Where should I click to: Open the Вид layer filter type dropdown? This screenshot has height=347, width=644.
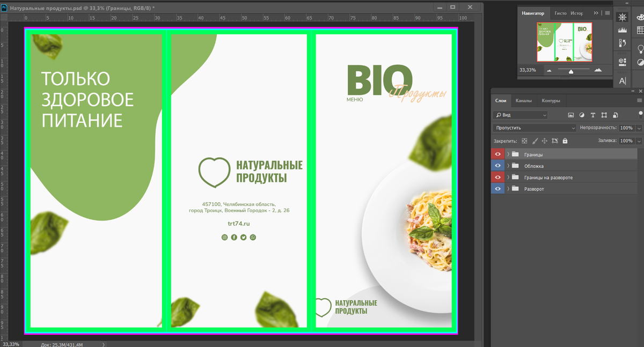[520, 115]
